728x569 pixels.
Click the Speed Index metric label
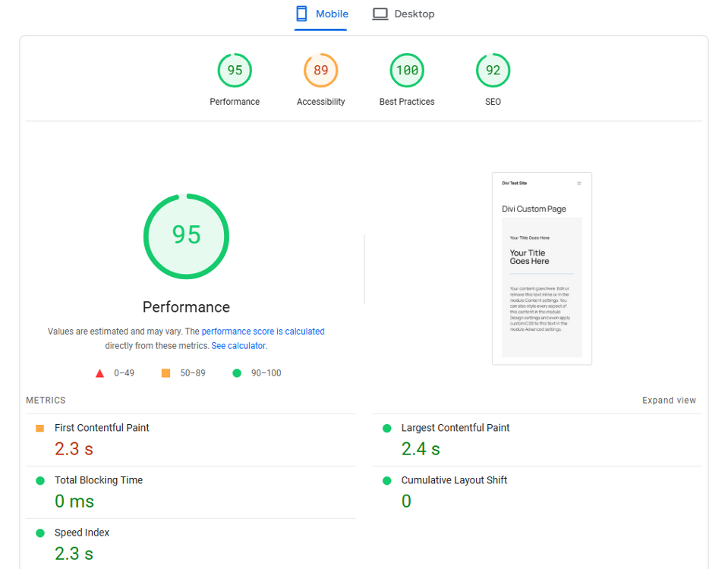point(82,533)
